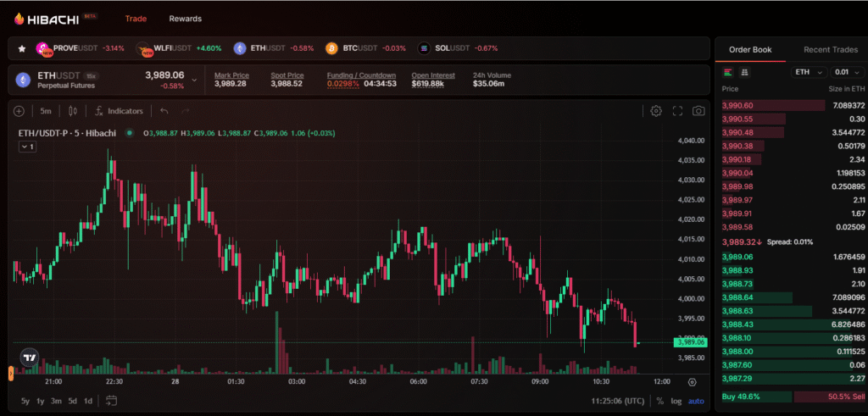Click ask price 3,989.58 in order book

tap(737, 227)
